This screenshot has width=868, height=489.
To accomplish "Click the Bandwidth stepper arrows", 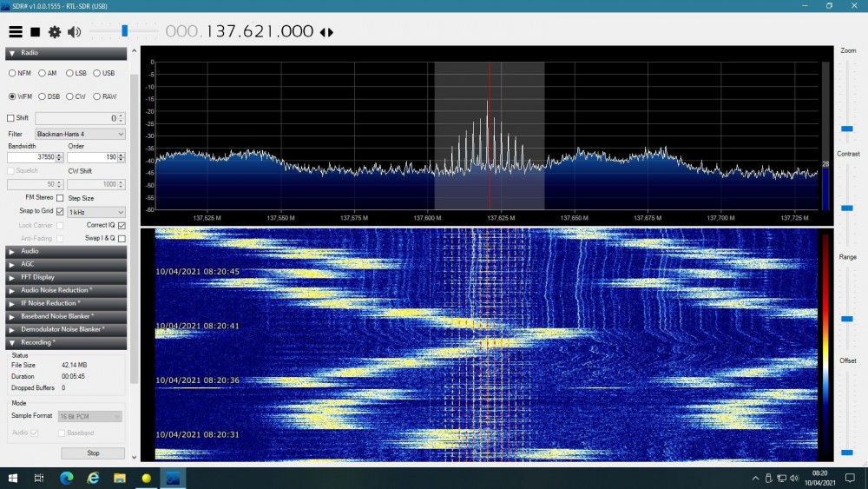I will (x=59, y=157).
